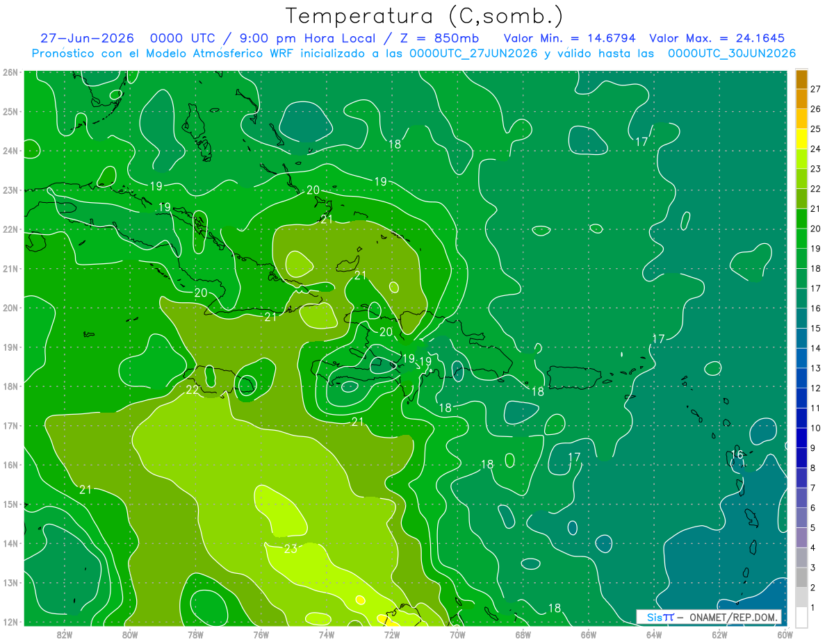Viewport: 834px width, 644px height.
Task: Click the '78W' longitude axis label
Action: pos(195,634)
